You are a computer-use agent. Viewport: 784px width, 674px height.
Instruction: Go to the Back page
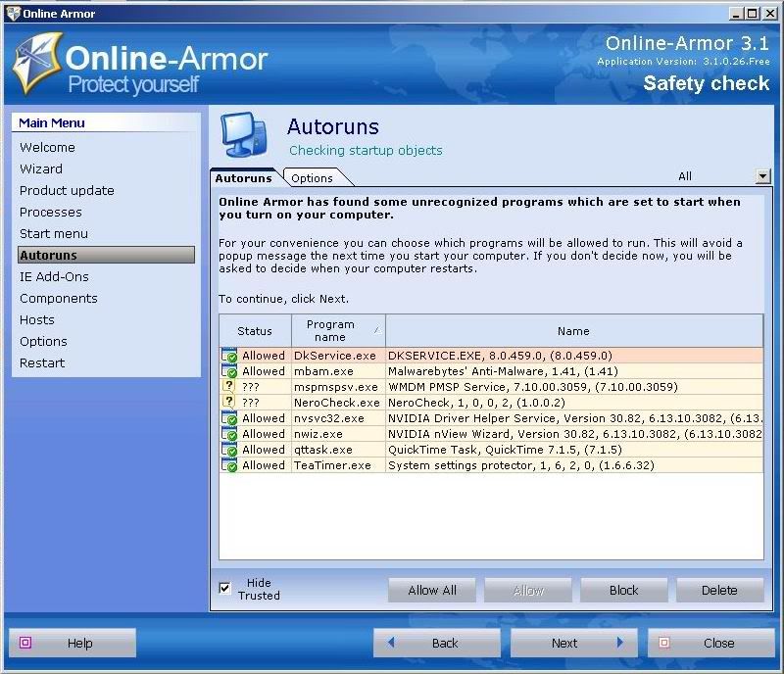click(x=436, y=643)
